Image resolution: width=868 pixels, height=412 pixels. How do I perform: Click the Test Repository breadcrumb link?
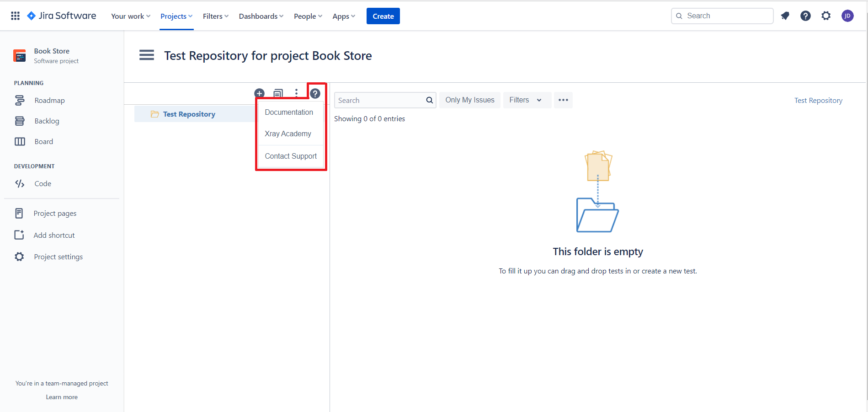pyautogui.click(x=818, y=100)
